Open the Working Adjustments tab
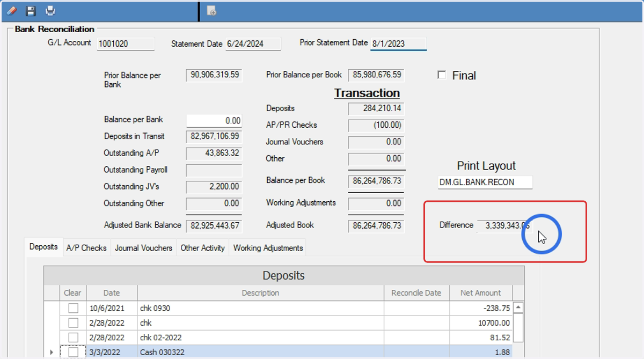Screen dimensions: 644x359 tap(268, 248)
